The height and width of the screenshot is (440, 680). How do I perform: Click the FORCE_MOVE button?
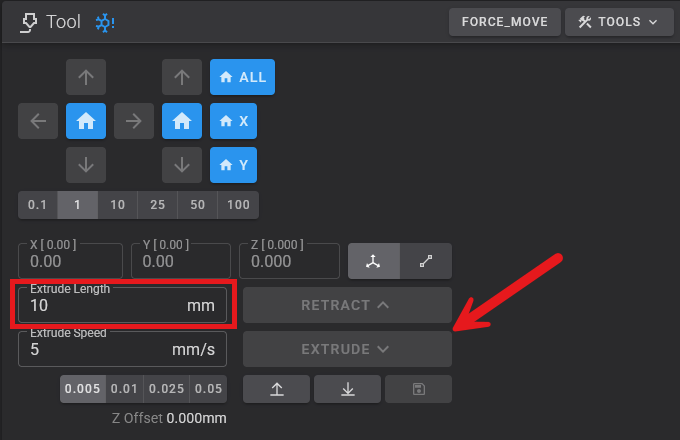tap(504, 21)
